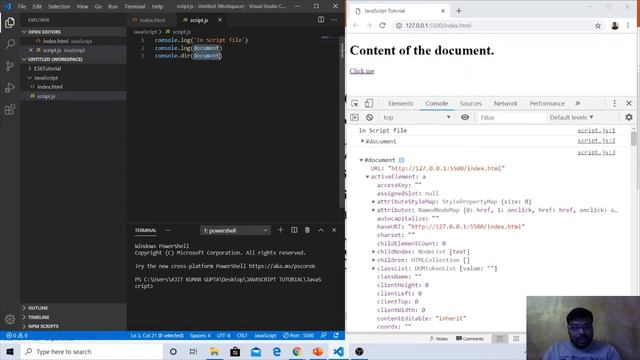Open the Selection menu
The width and height of the screenshot is (640, 360).
[59, 7]
